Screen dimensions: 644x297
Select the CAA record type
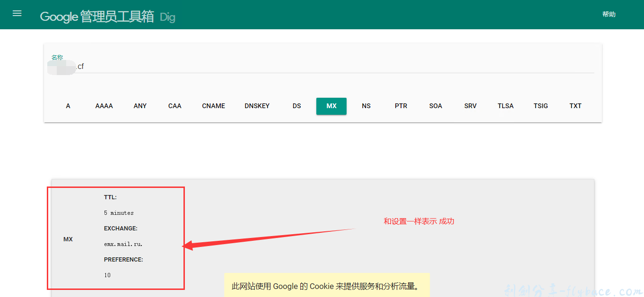pyautogui.click(x=174, y=106)
